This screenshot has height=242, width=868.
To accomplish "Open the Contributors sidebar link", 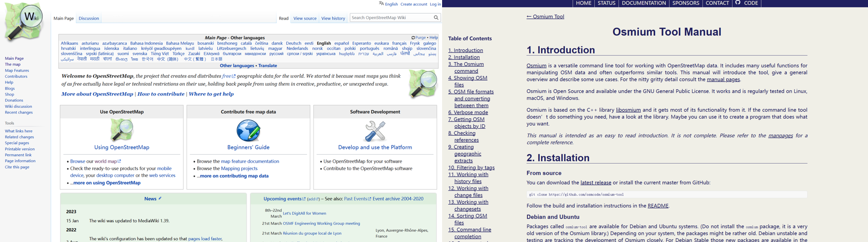I will pyautogui.click(x=16, y=76).
